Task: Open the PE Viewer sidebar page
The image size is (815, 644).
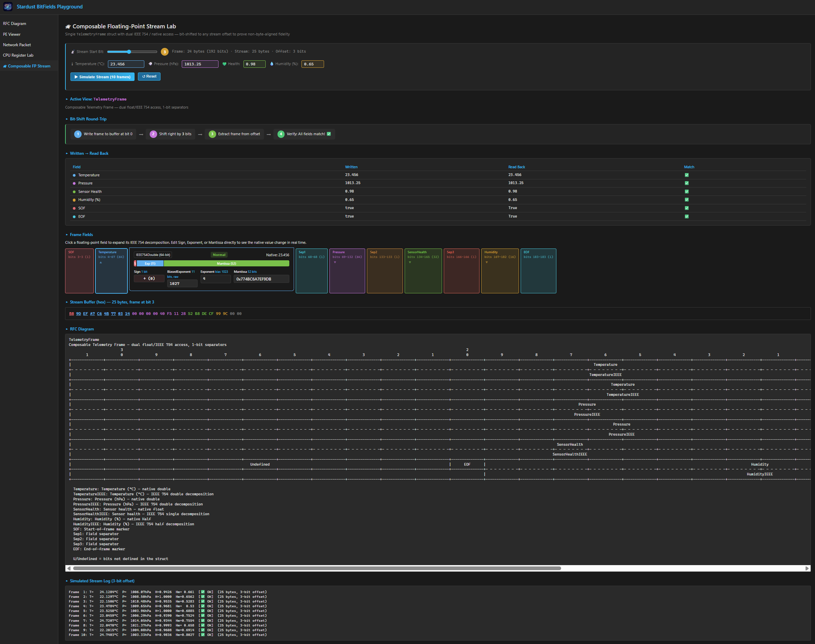Action: [x=12, y=34]
